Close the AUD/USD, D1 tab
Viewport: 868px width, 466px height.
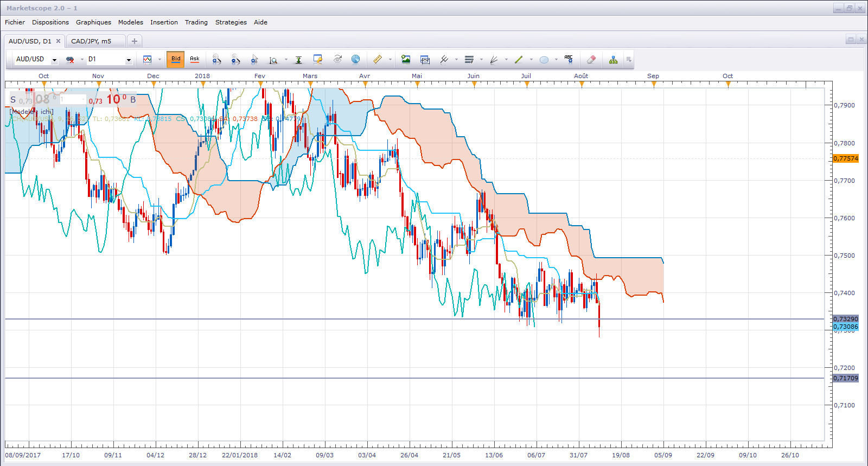pyautogui.click(x=58, y=41)
